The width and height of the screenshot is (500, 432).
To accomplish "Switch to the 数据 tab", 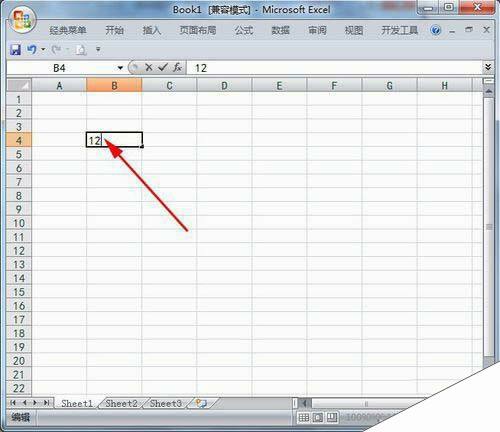I will click(280, 30).
